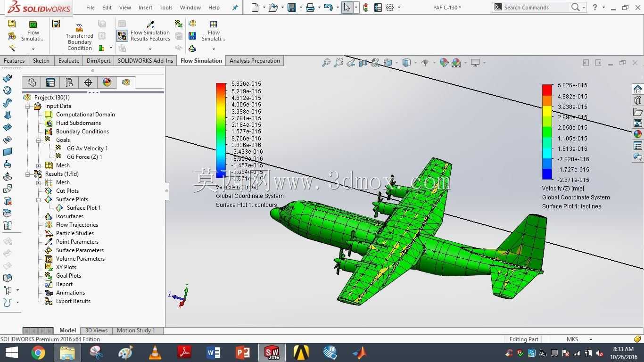Open the Select tool dropdown arrow
Viewport: 644px width, 362px height.
356,8
